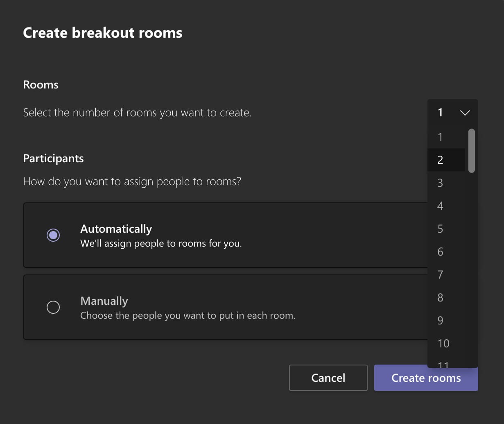The height and width of the screenshot is (424, 504).
Task: Cancel the breakout rooms dialog
Action: pyautogui.click(x=328, y=378)
